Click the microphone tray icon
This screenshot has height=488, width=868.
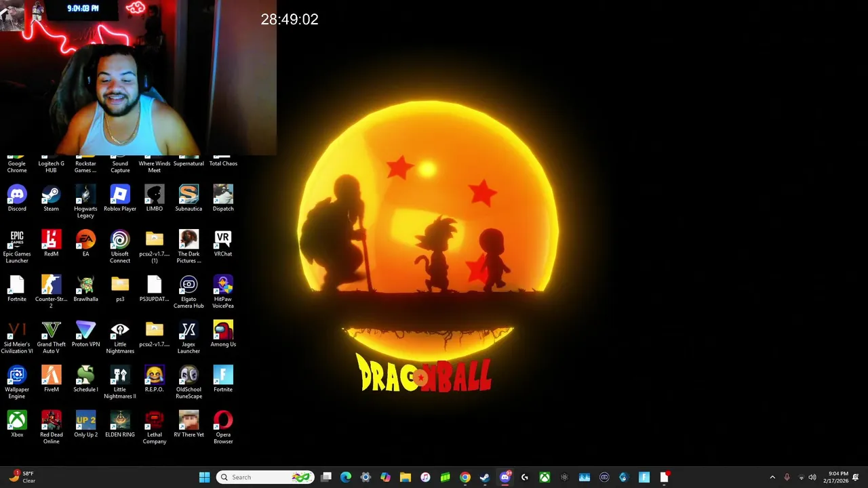coord(787,477)
